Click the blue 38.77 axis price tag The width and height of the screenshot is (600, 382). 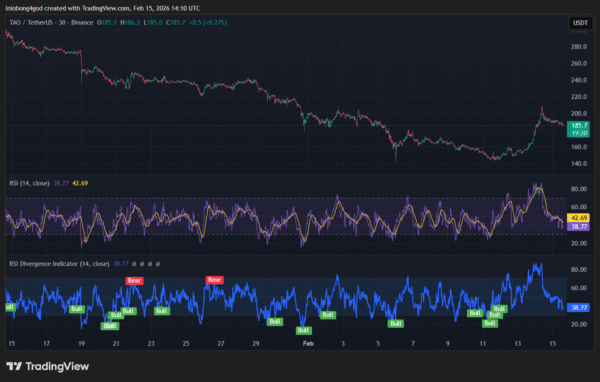[x=579, y=307]
